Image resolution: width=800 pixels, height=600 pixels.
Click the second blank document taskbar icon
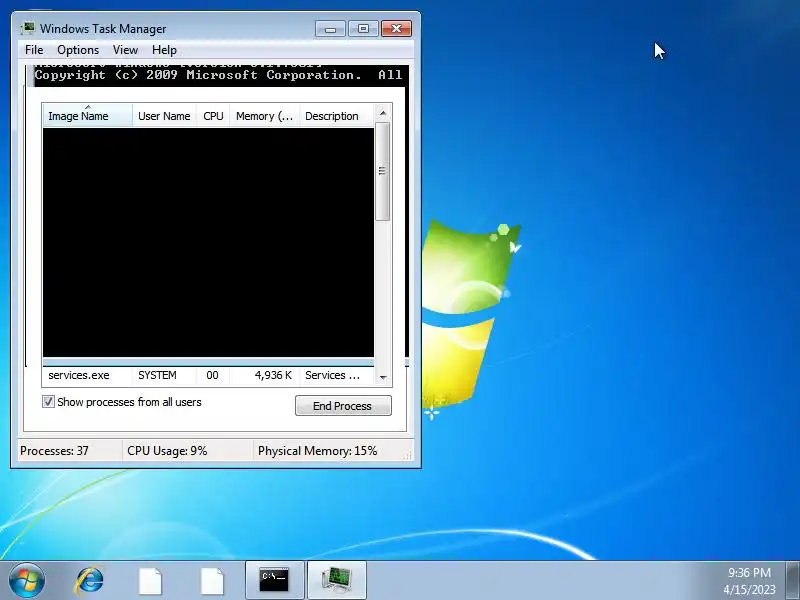coord(212,581)
